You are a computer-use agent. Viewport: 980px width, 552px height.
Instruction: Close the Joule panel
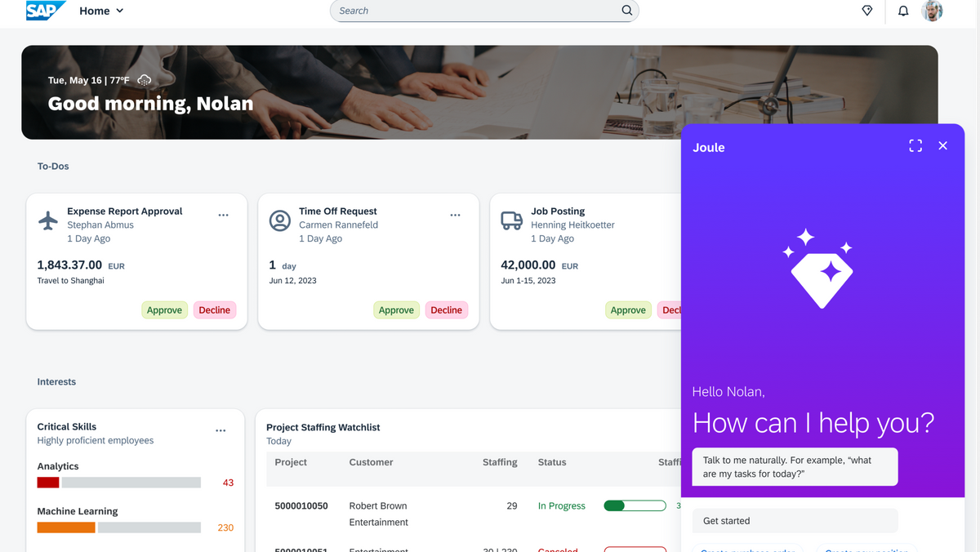[943, 145]
